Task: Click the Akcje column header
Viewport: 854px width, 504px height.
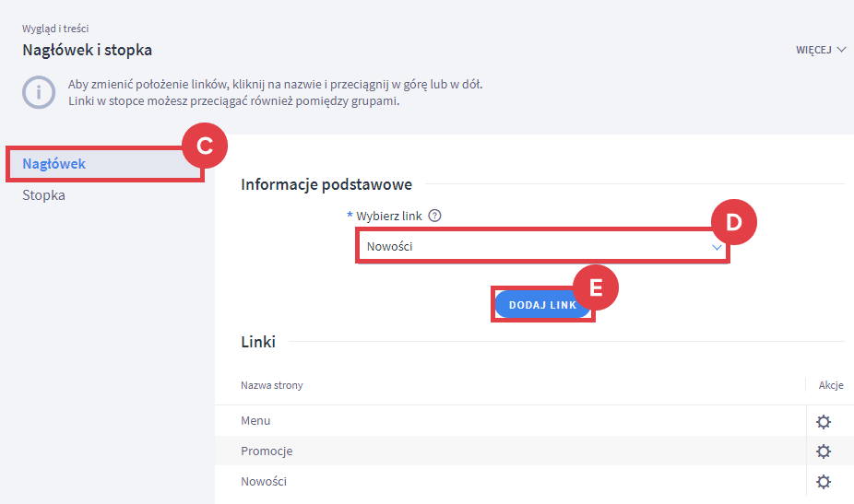Action: tap(831, 385)
